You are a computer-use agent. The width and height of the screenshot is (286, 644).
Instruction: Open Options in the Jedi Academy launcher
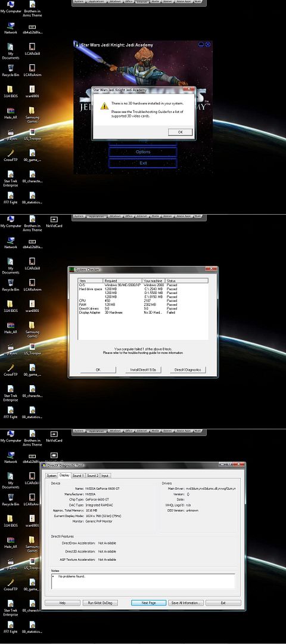(x=143, y=152)
